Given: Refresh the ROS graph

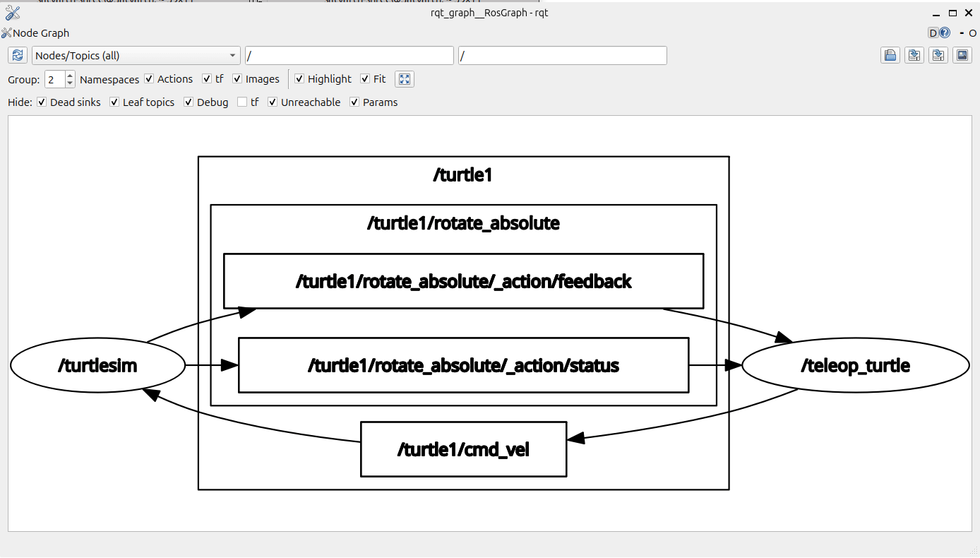Looking at the screenshot, I should click(x=18, y=56).
